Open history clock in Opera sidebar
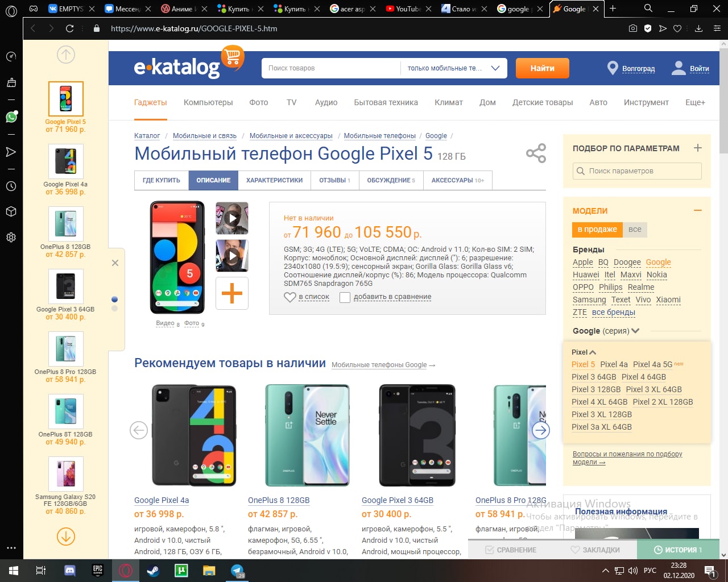The height and width of the screenshot is (582, 728). 11,186
